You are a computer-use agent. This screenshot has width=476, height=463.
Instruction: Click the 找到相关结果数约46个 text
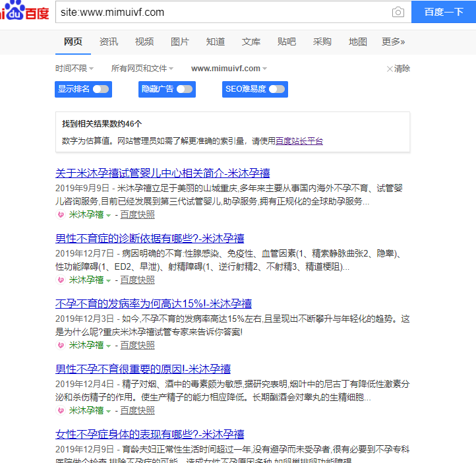point(102,124)
